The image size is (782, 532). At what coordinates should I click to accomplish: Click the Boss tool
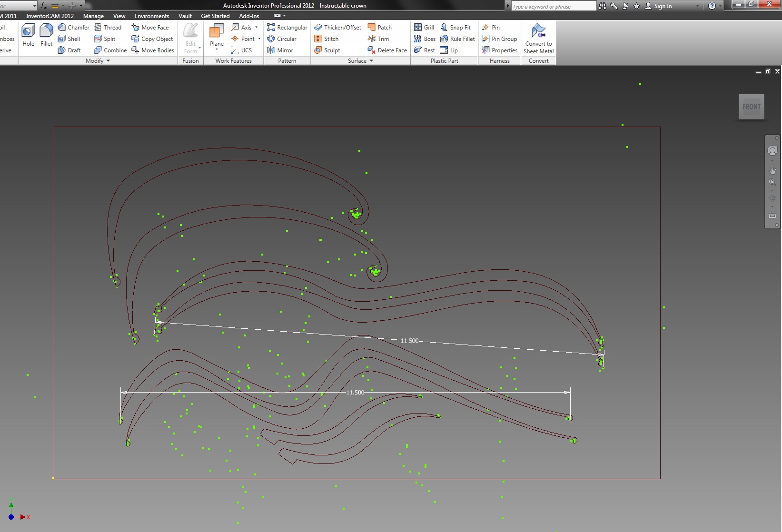point(425,39)
